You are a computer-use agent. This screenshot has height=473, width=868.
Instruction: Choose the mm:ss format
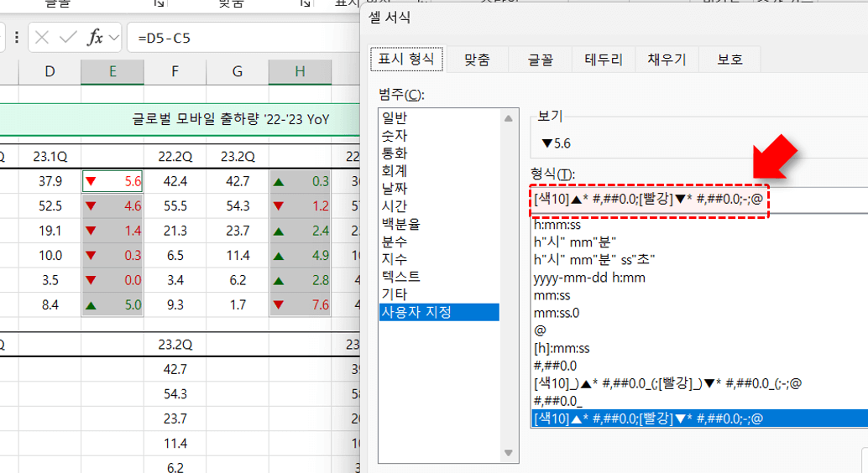coord(698,295)
